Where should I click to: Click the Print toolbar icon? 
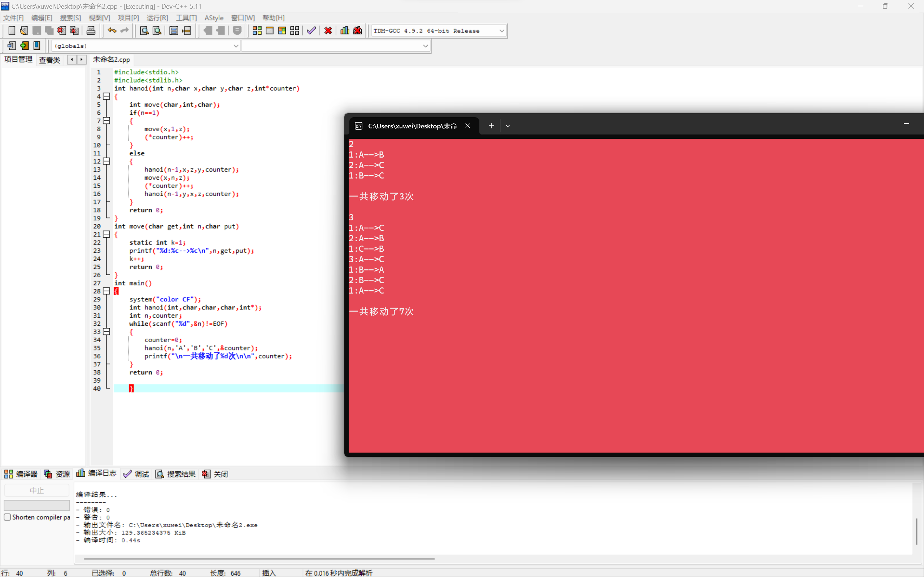(x=91, y=31)
